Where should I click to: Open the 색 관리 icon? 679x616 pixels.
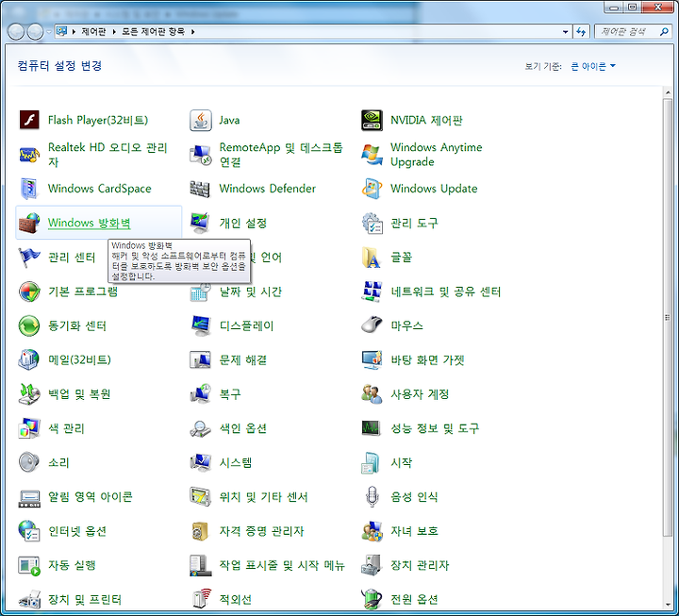pos(29,428)
